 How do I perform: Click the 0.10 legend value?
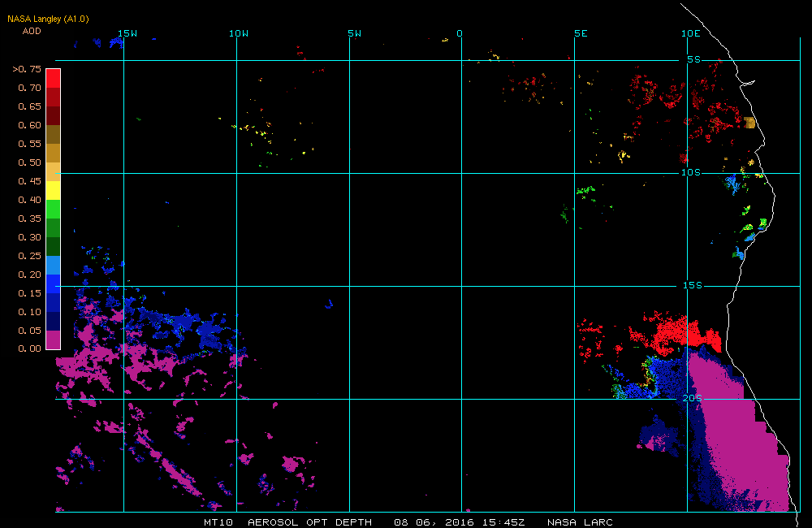pos(29,312)
